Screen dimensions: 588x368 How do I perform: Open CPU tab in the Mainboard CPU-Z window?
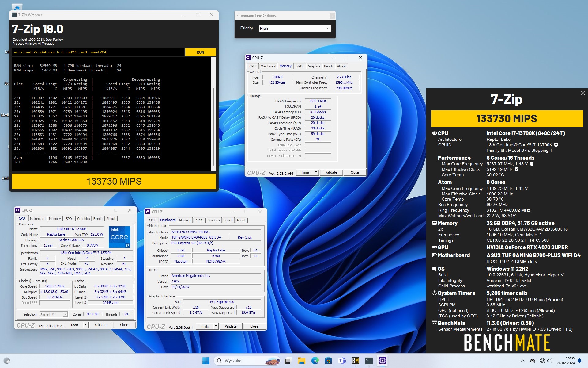[152, 220]
